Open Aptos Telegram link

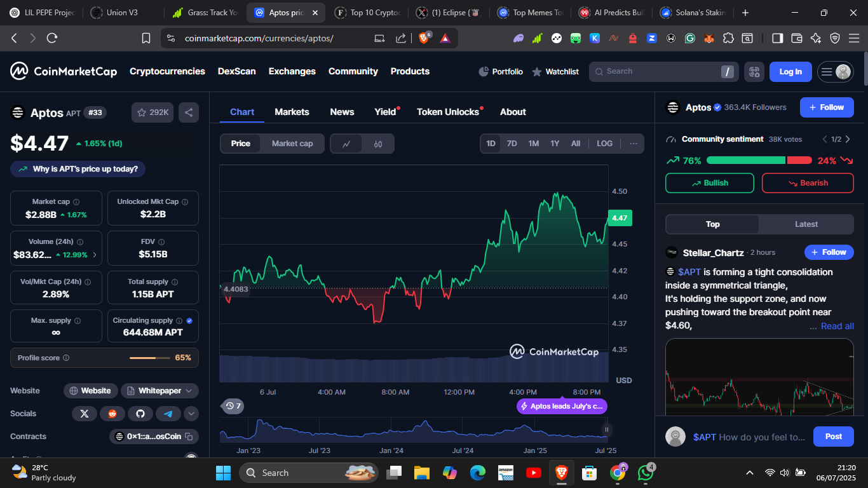pyautogui.click(x=168, y=414)
